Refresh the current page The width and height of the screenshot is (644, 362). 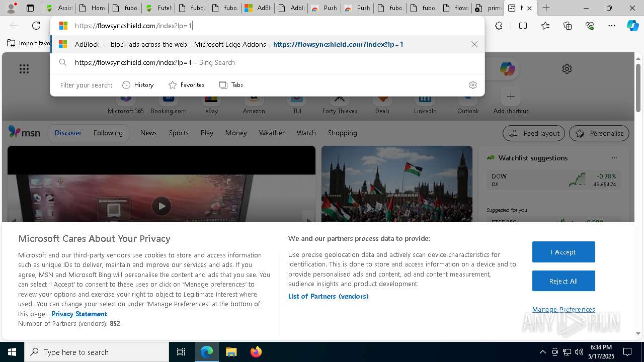pos(36,26)
